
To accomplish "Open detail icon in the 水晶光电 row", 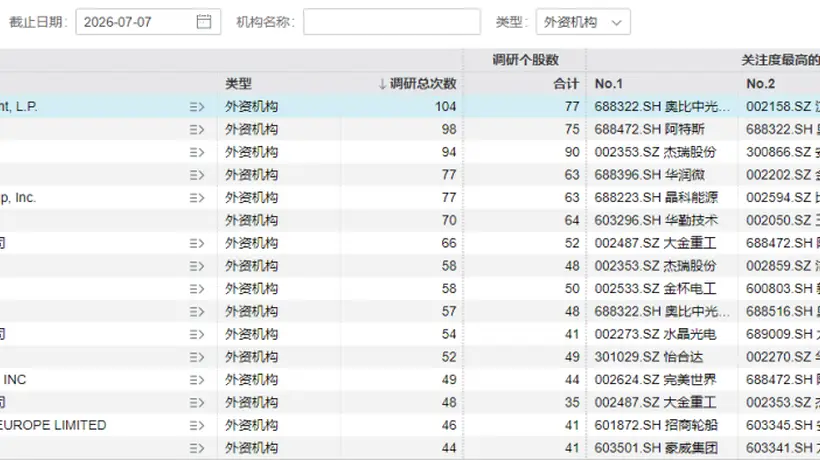I will pos(197,334).
